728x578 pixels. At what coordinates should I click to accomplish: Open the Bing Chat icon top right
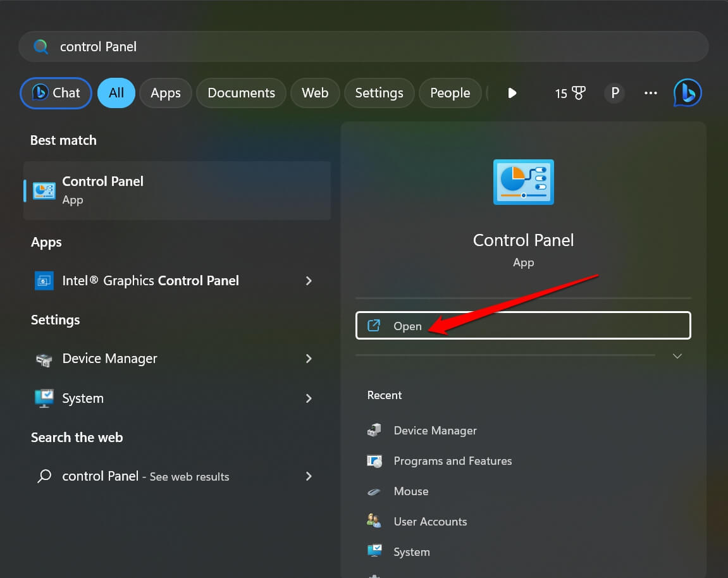pyautogui.click(x=688, y=92)
